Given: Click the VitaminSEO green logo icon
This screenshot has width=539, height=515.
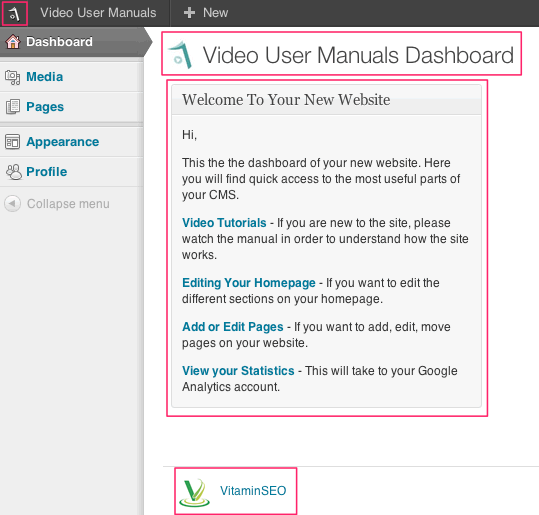Looking at the screenshot, I should click(x=195, y=493).
